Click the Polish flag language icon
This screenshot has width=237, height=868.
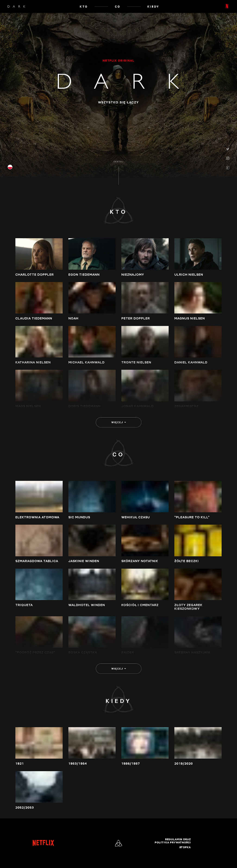coord(10,167)
